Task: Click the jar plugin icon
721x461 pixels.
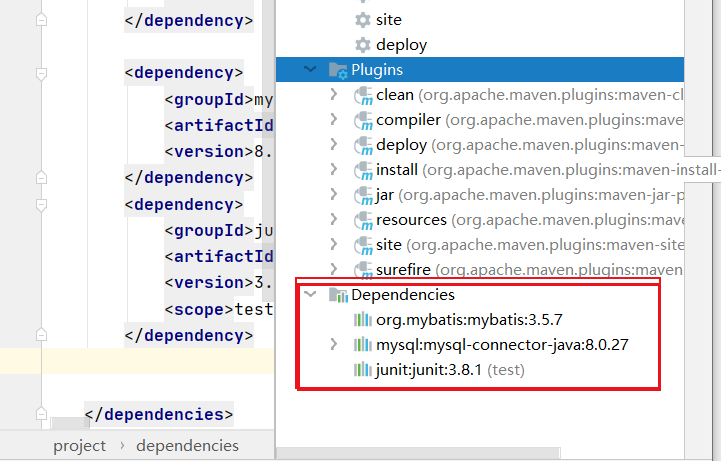Action: point(363,195)
